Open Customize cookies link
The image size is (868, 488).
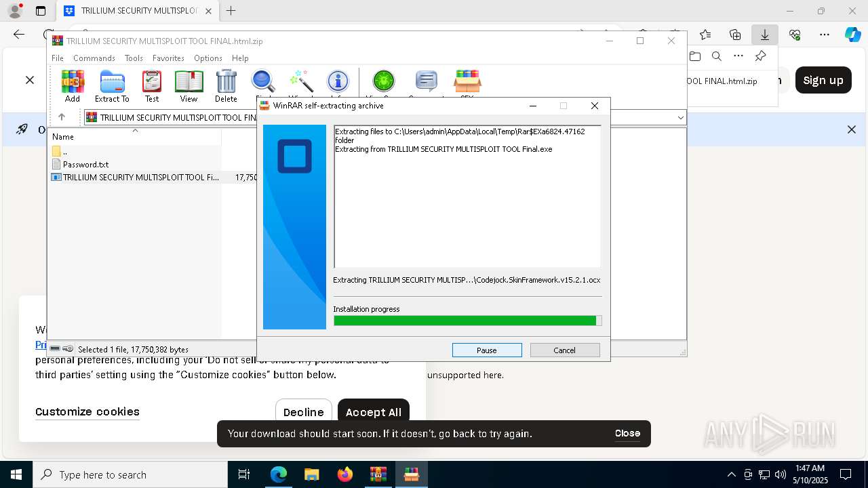pyautogui.click(x=87, y=411)
